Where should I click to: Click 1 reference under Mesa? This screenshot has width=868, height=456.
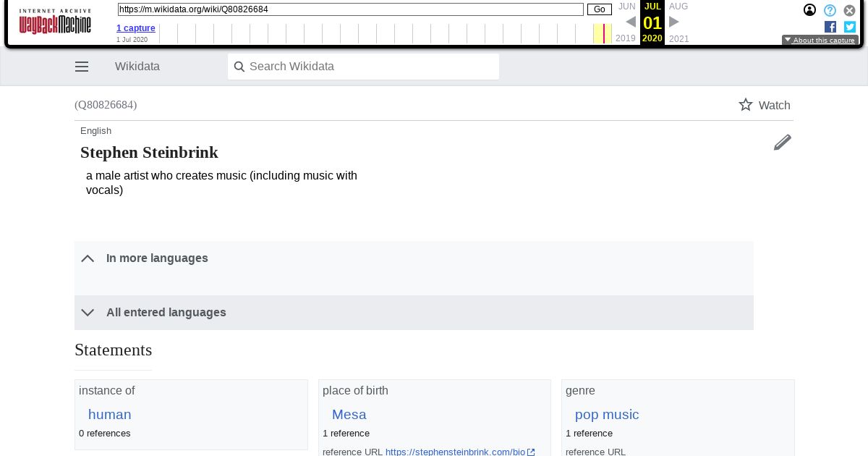click(346, 434)
